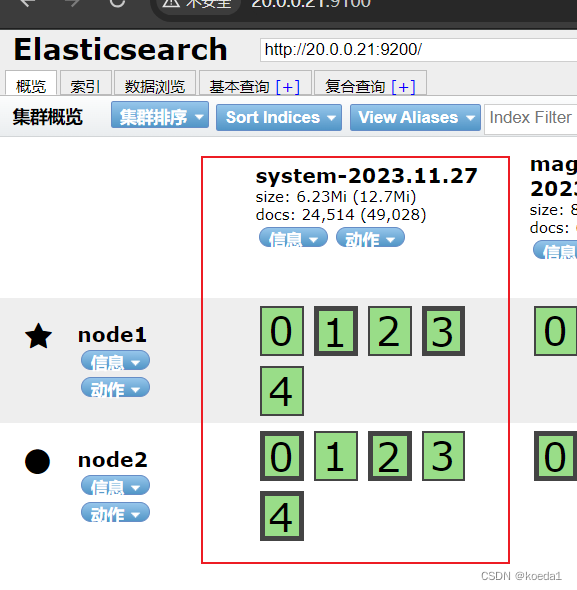This screenshot has height=590, width=577.
Task: Open the 数据浏览 tab
Action: click(155, 84)
